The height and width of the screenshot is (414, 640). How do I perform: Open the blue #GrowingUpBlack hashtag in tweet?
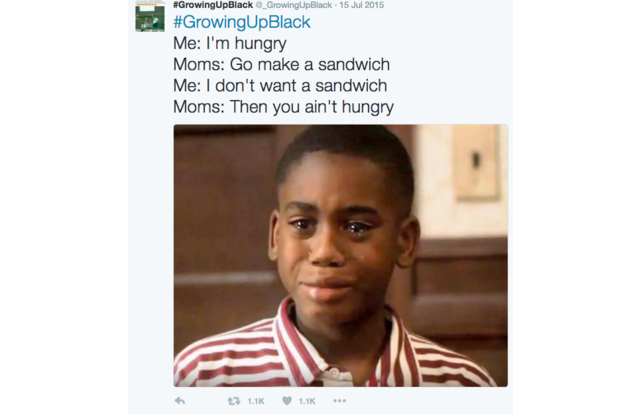(x=242, y=22)
